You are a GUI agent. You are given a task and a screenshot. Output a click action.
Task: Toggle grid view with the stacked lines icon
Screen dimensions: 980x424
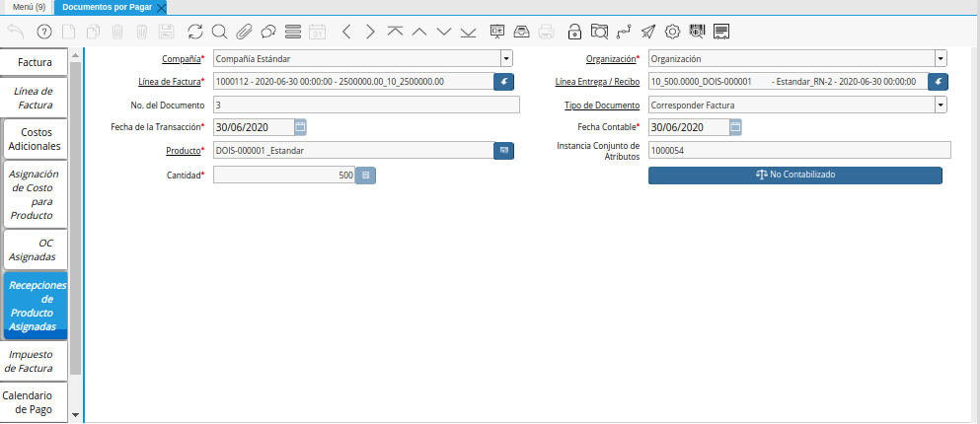292,32
